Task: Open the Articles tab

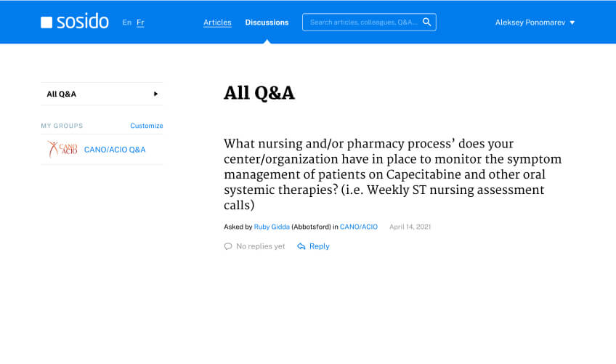Action: coord(217,23)
